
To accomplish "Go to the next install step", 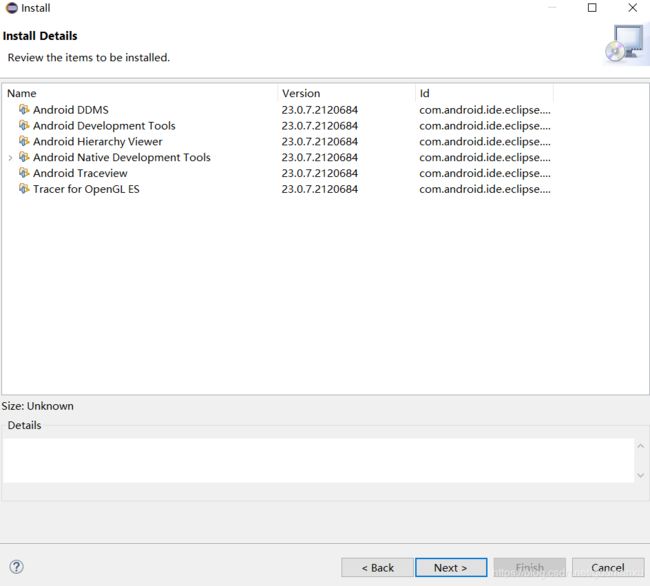I will click(451, 567).
